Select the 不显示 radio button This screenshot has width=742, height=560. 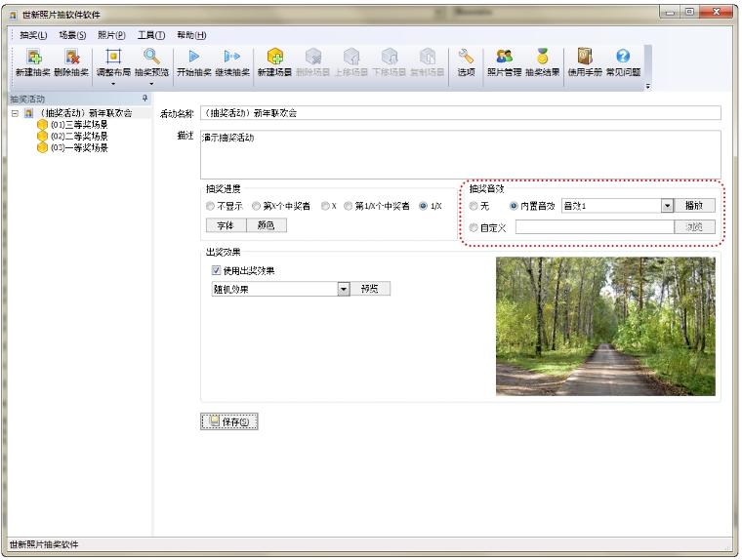(x=211, y=207)
